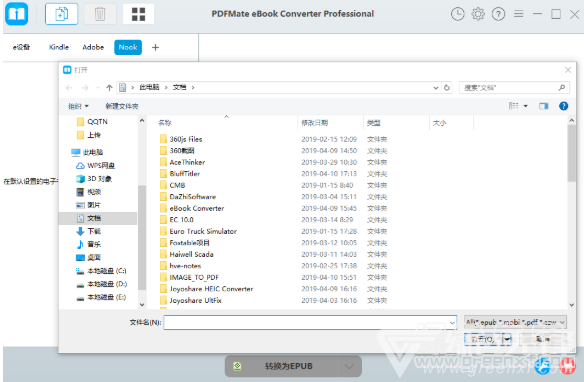The image size is (584, 382).
Task: Select the DaZhiSoftware folder
Action: (x=188, y=197)
